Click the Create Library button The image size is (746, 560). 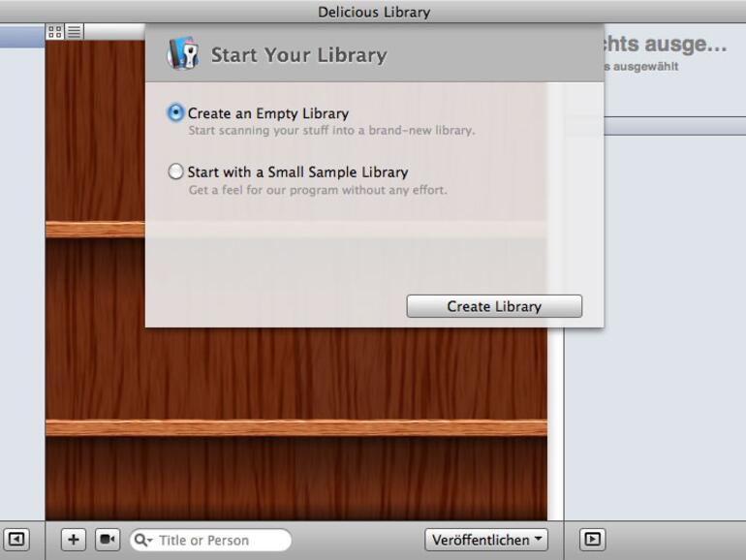tap(494, 306)
